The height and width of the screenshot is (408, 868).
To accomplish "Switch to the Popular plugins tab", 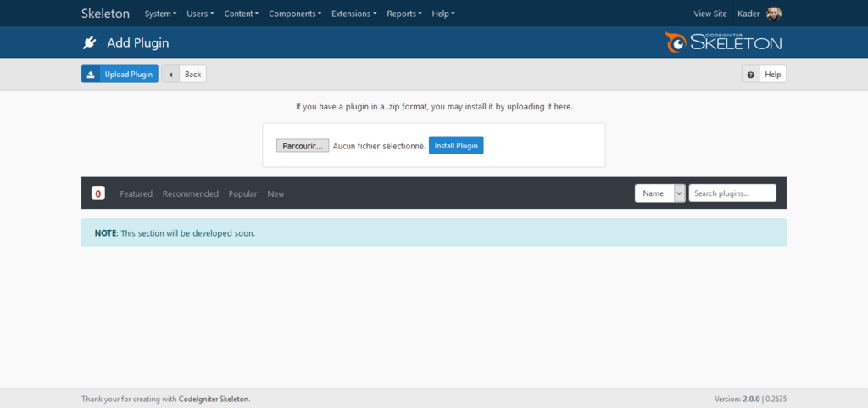I will [243, 193].
